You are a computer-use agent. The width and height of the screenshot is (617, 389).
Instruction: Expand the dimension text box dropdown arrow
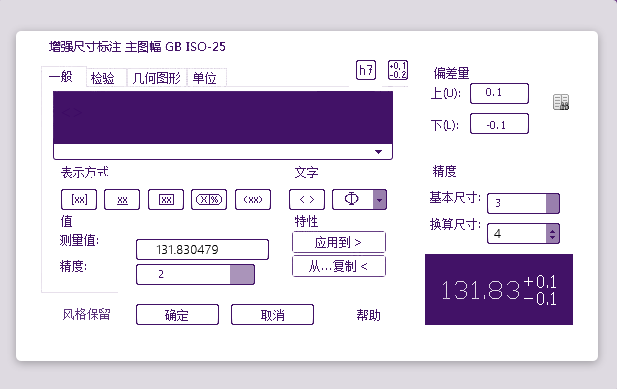tap(379, 152)
